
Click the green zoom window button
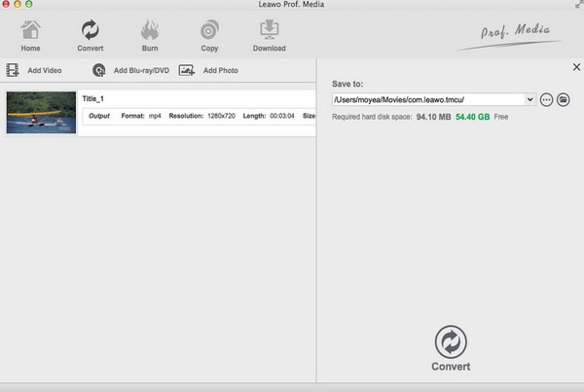pyautogui.click(x=28, y=4)
